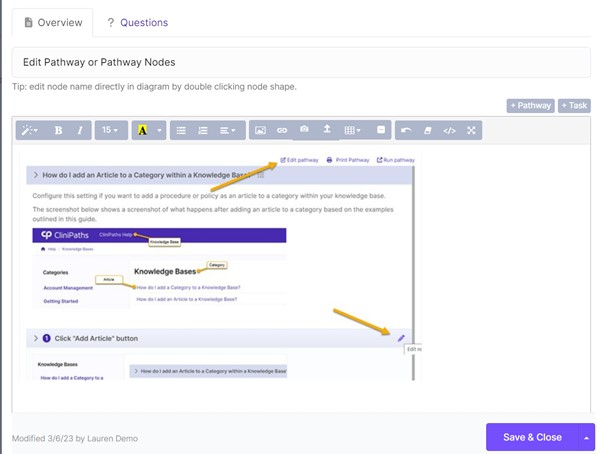Undo the last edit
The height and width of the screenshot is (454, 600).
pyautogui.click(x=405, y=130)
